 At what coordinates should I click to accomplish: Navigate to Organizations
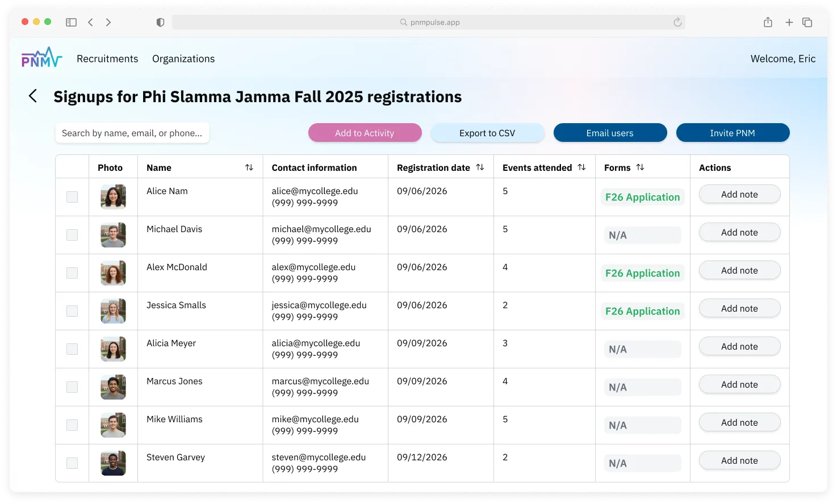pos(183,59)
